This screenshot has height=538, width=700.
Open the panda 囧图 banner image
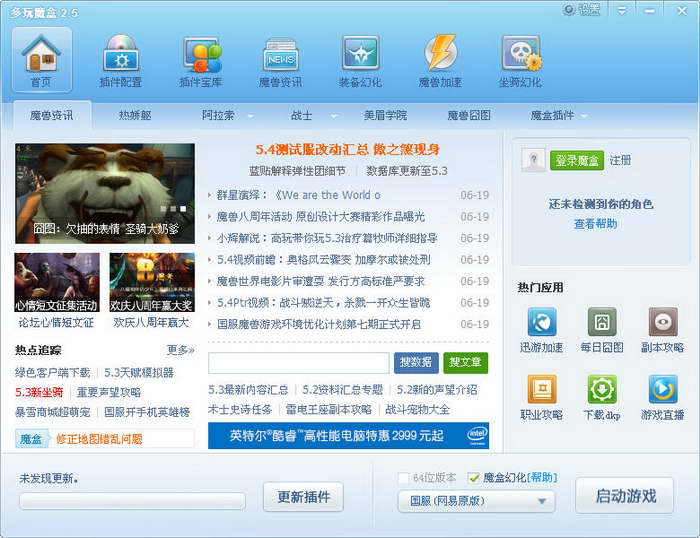[105, 193]
